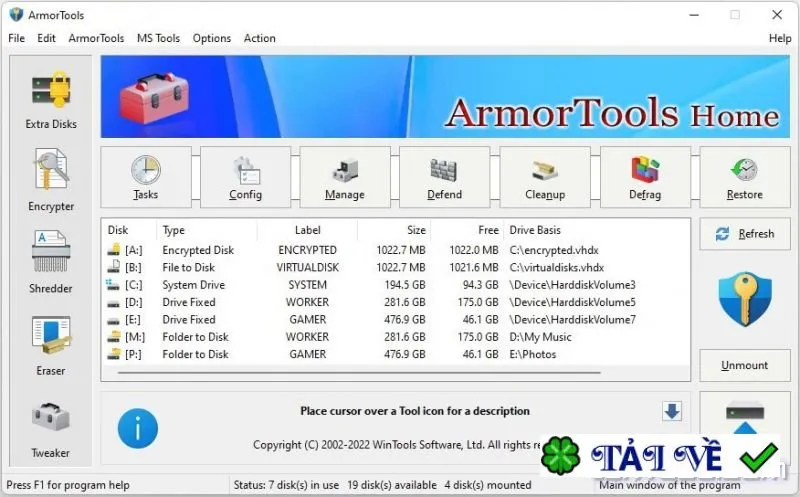Select the [M:] Folder to Disk row
This screenshot has height=497, width=800.
tap(396, 337)
